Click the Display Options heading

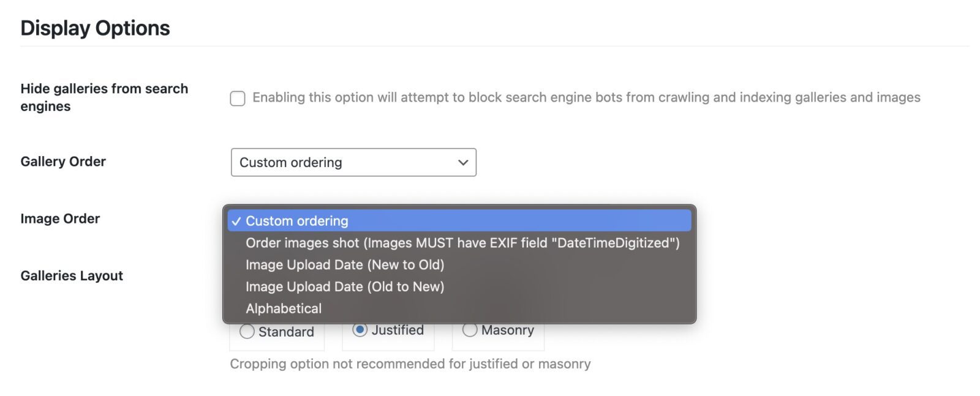coord(95,28)
